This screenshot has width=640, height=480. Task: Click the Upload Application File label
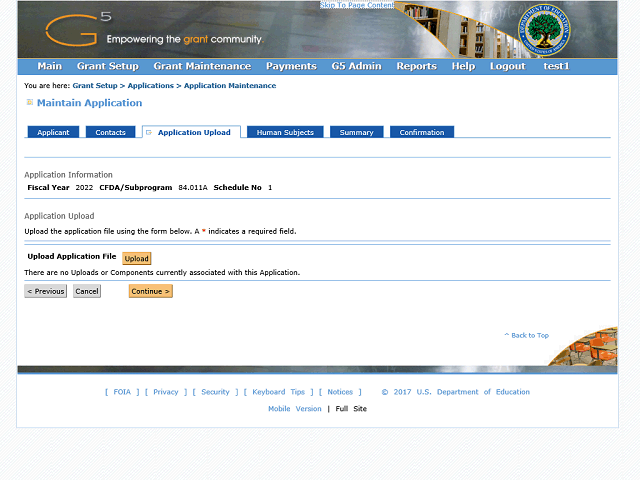coord(72,256)
